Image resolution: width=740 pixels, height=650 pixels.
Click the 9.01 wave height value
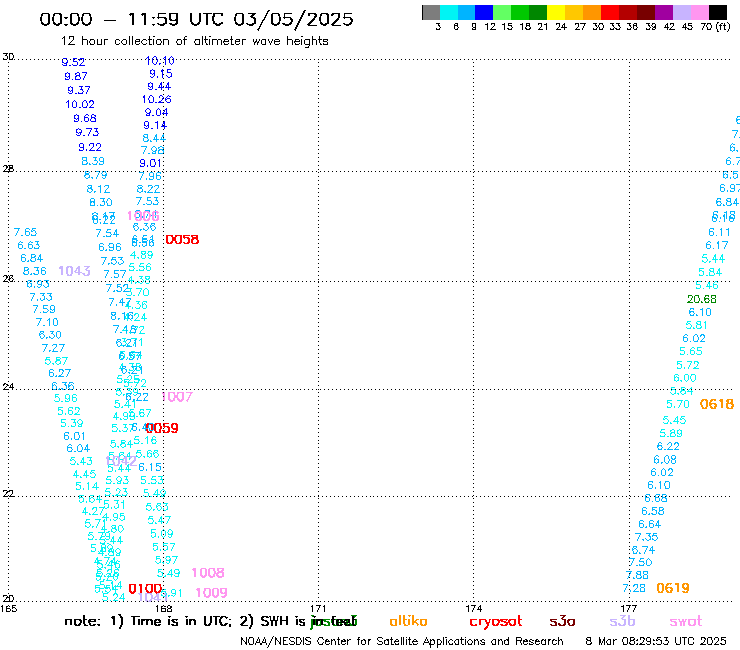point(151,163)
